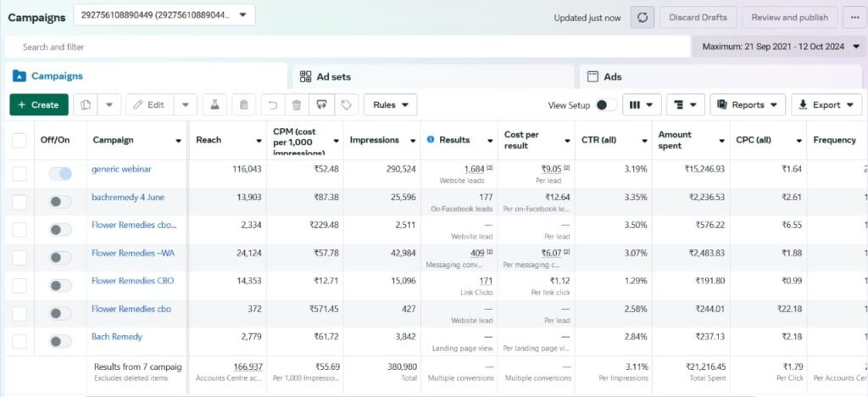
Task: Open the Flower Remedies CBO campaign link
Action: coord(133,281)
